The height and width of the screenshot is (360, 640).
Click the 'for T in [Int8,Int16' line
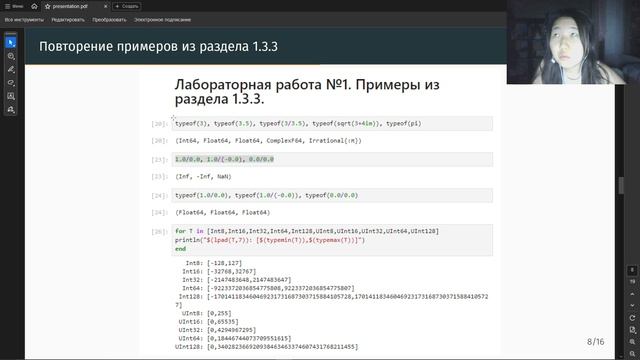tap(307, 231)
